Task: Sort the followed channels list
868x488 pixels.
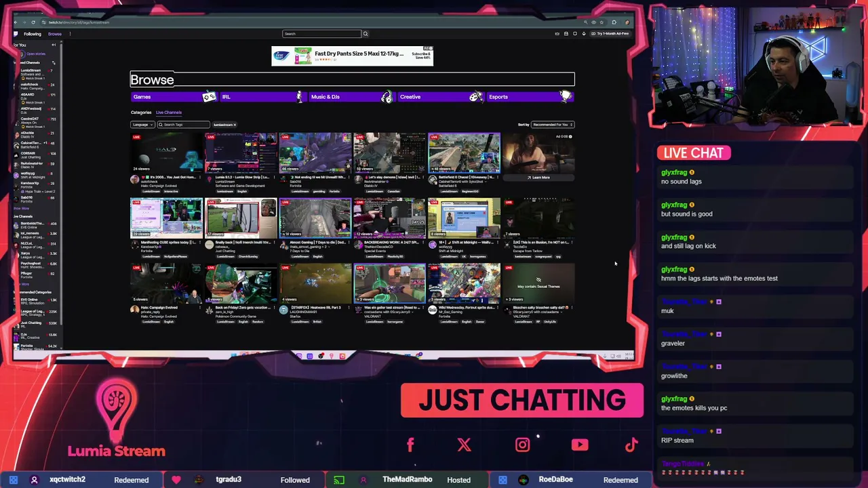Action: coord(54,62)
